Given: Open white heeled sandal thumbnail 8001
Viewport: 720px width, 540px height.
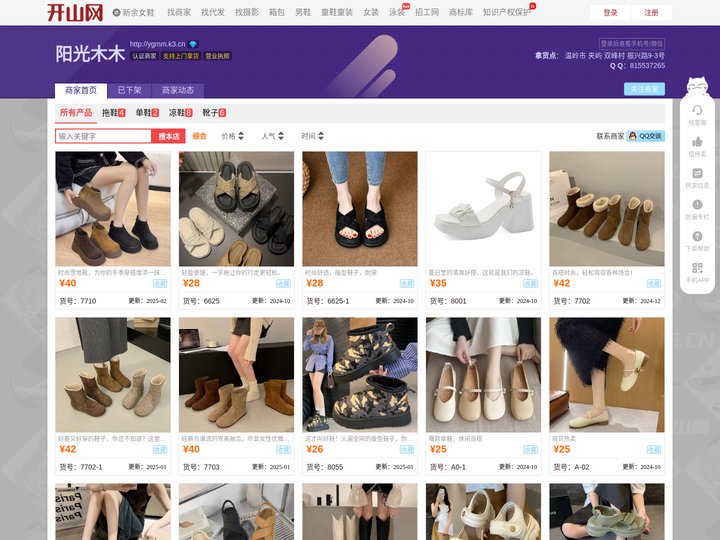Looking at the screenshot, I should click(483, 209).
